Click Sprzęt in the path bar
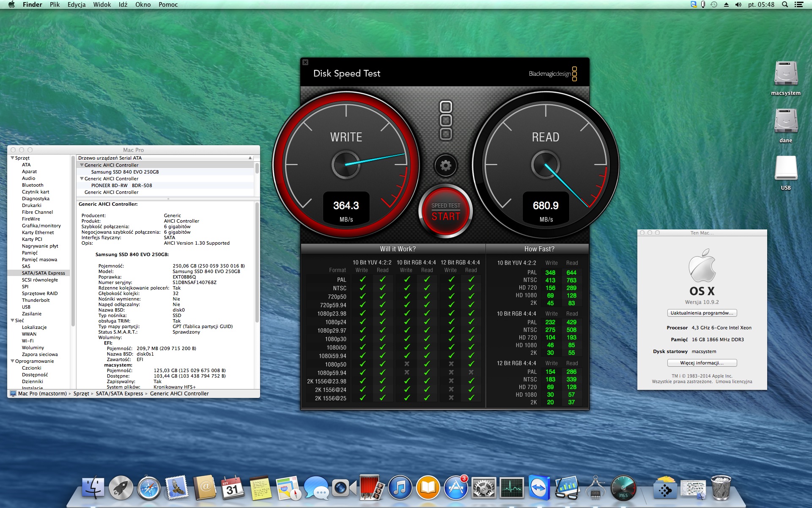812x508 pixels. pos(81,394)
